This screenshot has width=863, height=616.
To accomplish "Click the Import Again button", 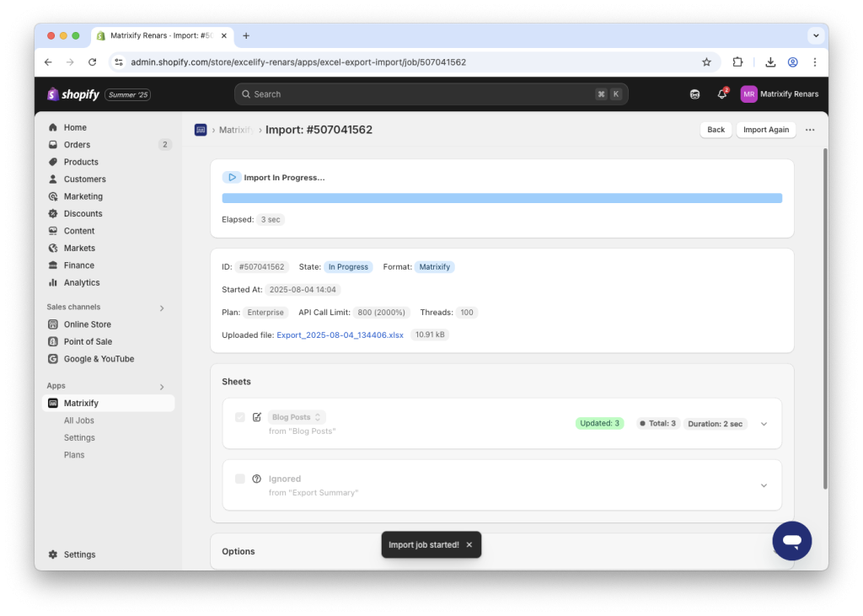I will [765, 130].
